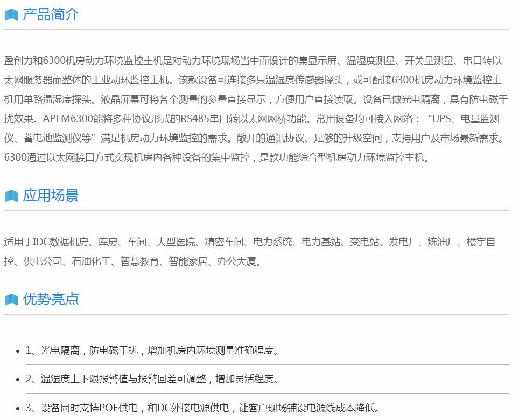Image resolution: width=519 pixels, height=420 pixels.
Task: Select the 产品简介 section heading
Action: click(x=51, y=15)
